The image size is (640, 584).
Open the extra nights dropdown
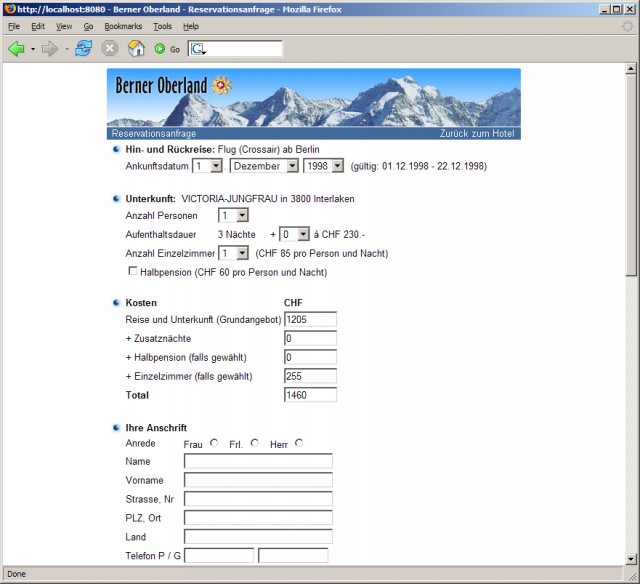[294, 235]
